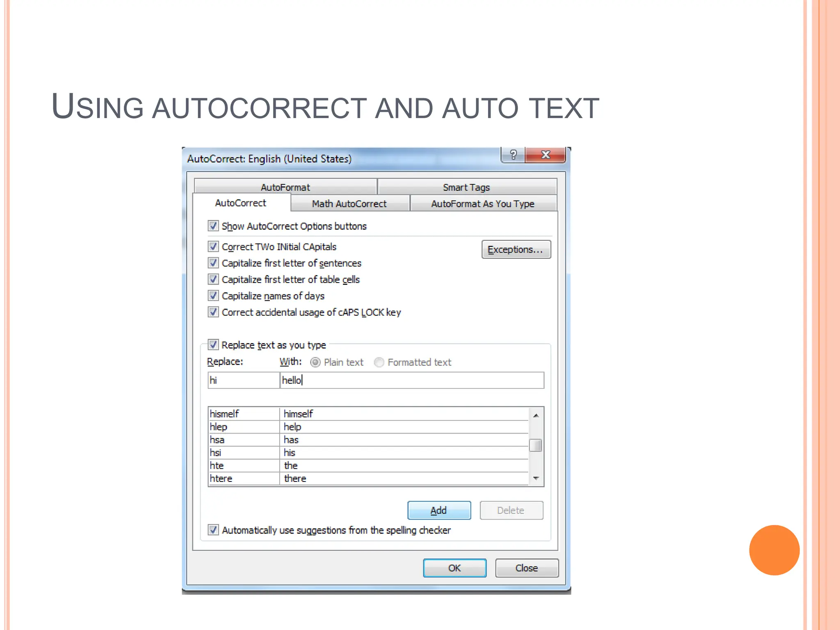Open the Smart Tags tab
840x630 pixels.
(x=467, y=187)
